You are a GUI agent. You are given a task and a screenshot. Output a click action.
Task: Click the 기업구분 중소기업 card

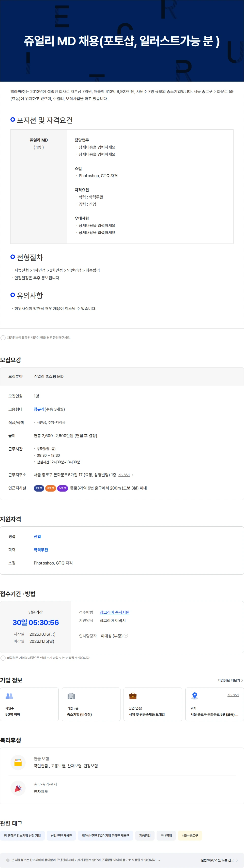[x=91, y=704]
